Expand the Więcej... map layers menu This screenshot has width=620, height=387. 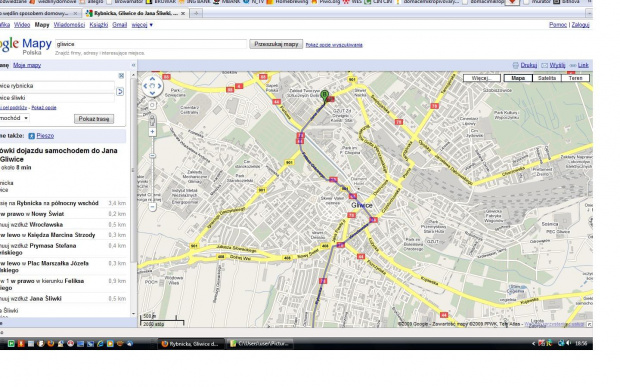pyautogui.click(x=482, y=78)
